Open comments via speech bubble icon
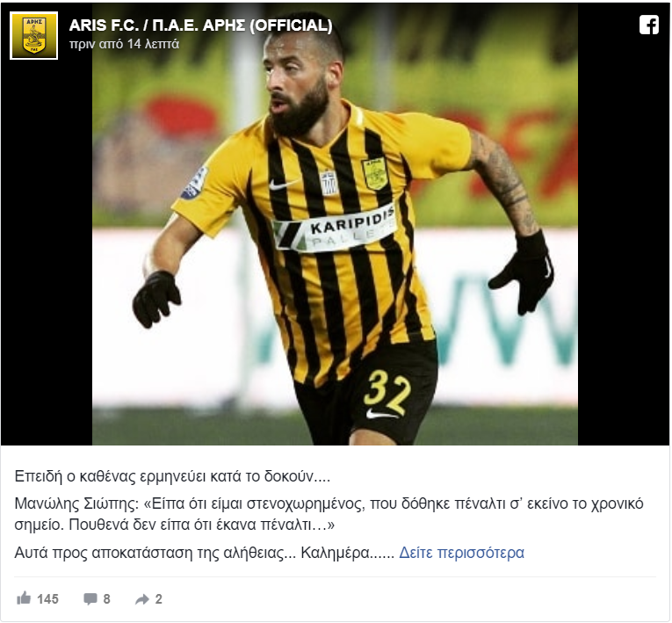 (90, 599)
